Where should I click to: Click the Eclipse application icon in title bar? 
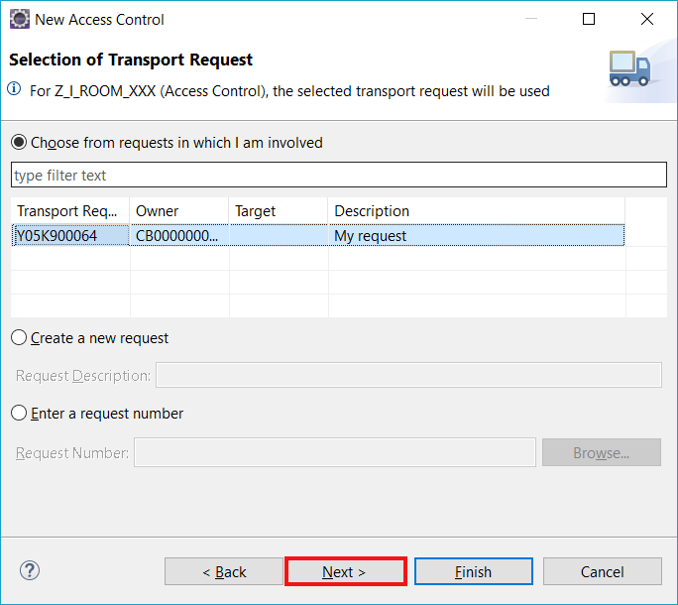coord(19,19)
